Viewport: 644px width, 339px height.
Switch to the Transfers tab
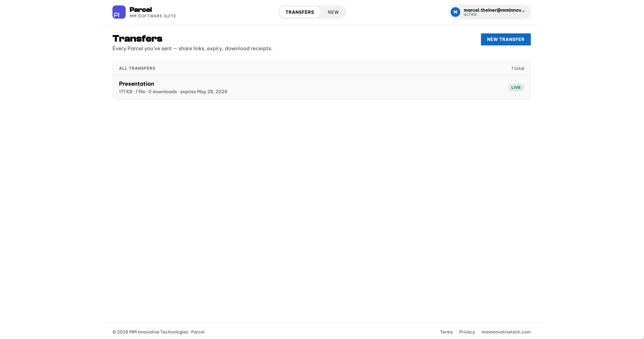click(x=299, y=12)
